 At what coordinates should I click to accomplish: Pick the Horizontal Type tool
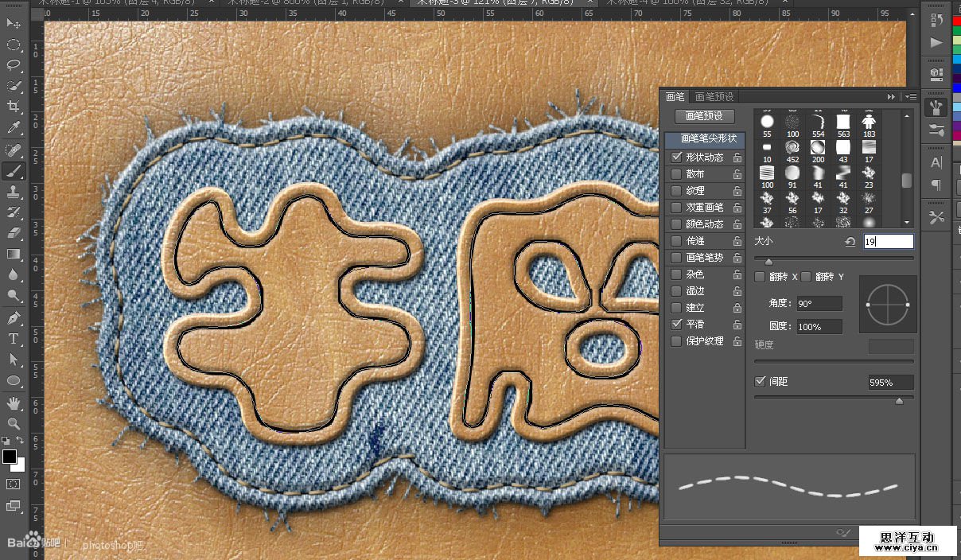tap(14, 339)
